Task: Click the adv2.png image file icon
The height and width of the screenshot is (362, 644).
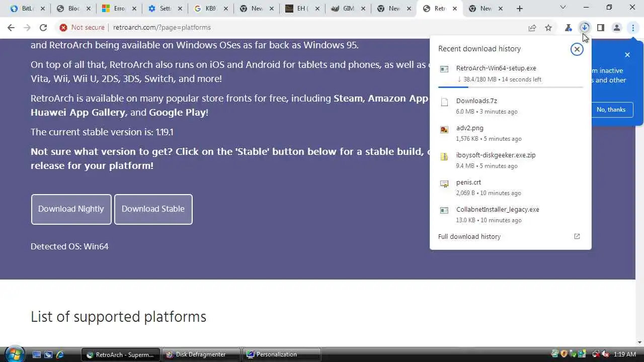Action: click(x=444, y=129)
